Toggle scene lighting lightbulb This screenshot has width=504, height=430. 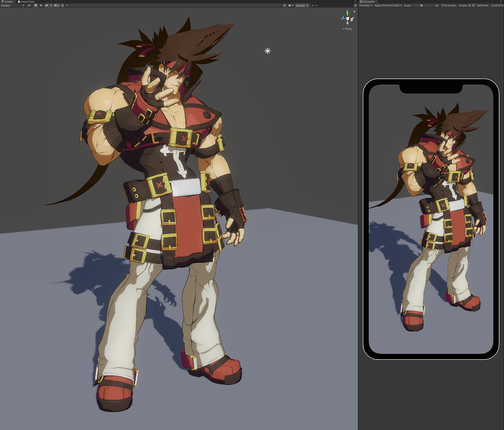point(35,6)
